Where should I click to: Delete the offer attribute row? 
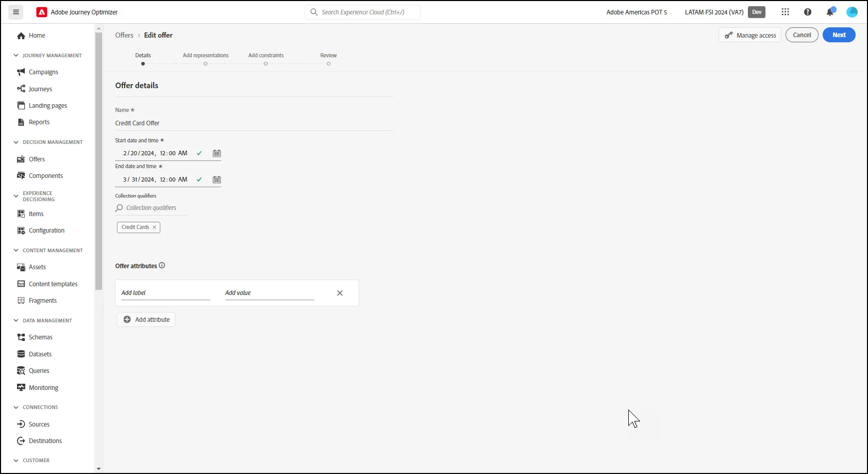(x=340, y=293)
